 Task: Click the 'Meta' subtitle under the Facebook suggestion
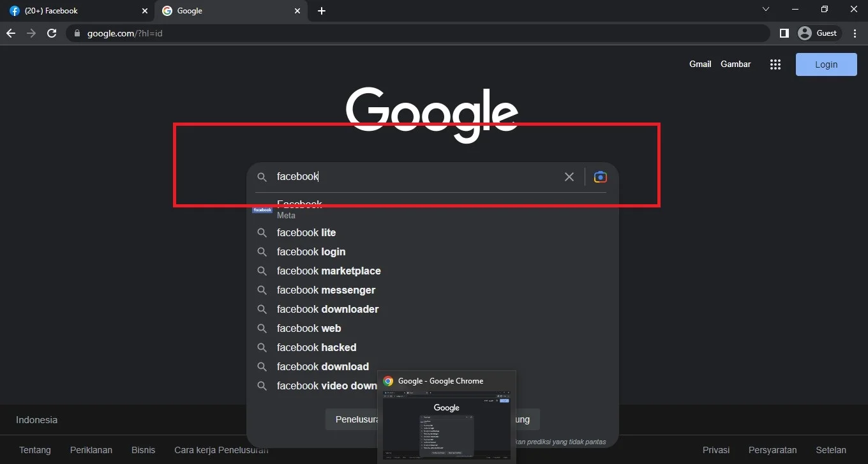[x=286, y=216]
